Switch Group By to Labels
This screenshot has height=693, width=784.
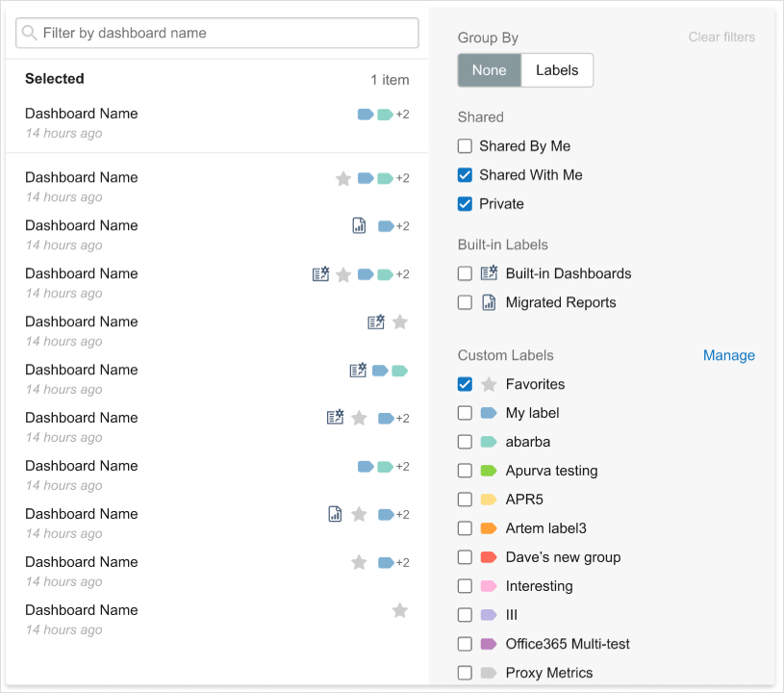557,70
